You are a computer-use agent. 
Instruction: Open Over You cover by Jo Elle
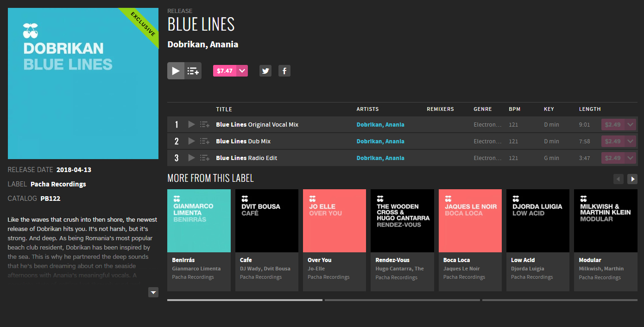click(x=335, y=221)
